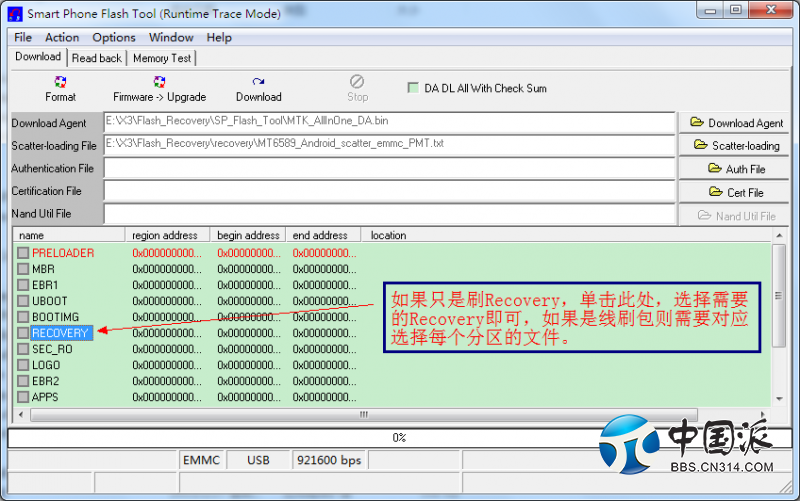
Task: Tick the SEC_RO partition checkbox
Action: pyautogui.click(x=23, y=349)
